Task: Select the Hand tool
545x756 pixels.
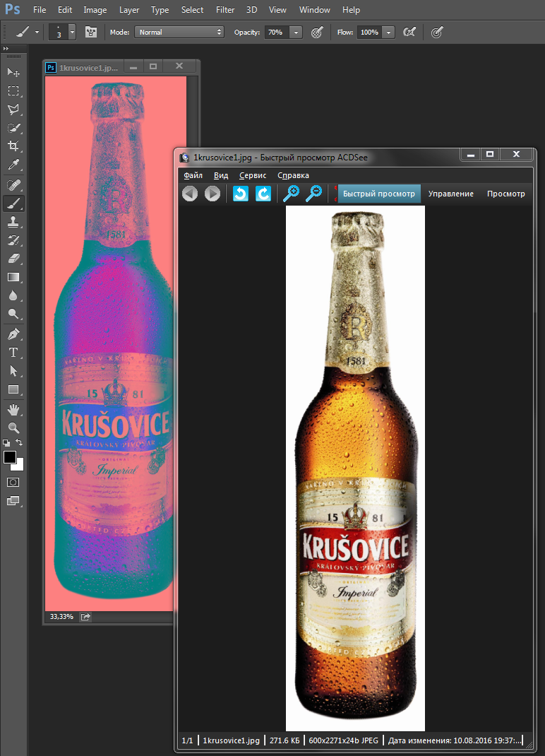Action: click(x=13, y=410)
